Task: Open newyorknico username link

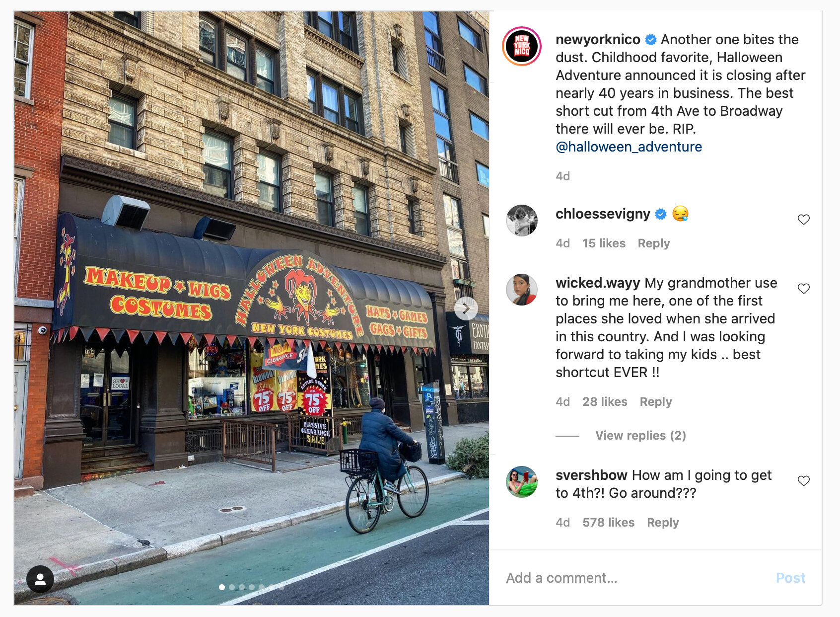Action: [598, 39]
